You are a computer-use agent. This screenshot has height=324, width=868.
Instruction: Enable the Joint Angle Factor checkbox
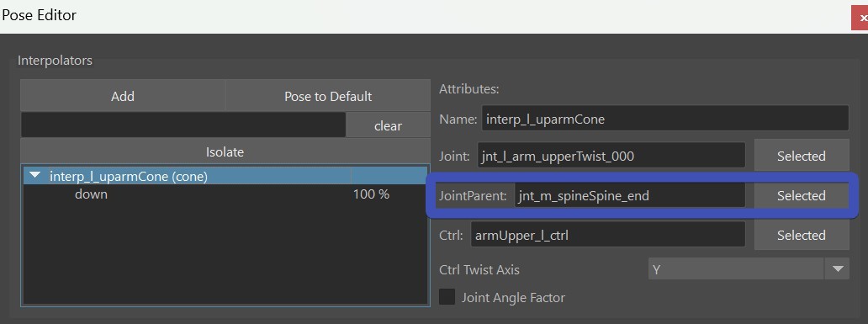tap(447, 297)
